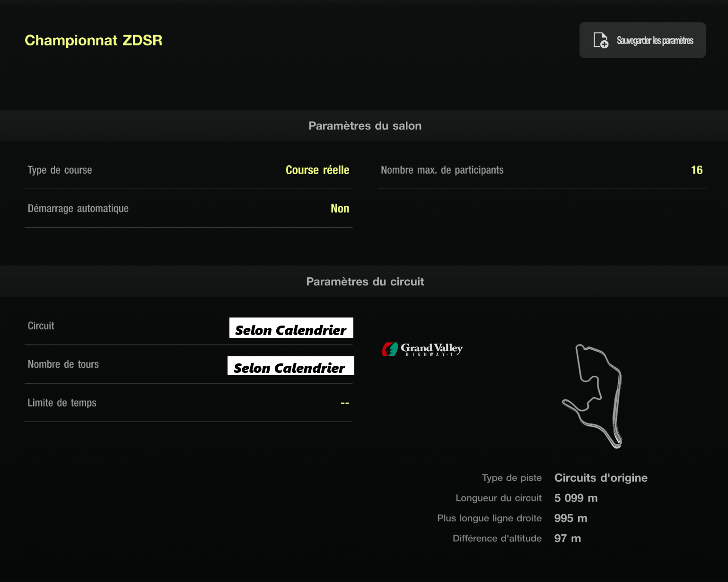Select the 'Paramètres du salon' section header

click(x=365, y=126)
